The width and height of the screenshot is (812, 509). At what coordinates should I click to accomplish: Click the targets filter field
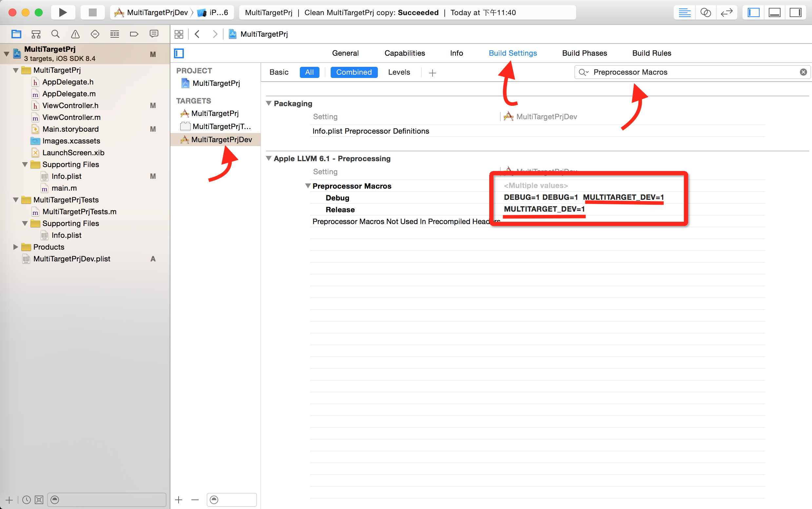tap(231, 500)
